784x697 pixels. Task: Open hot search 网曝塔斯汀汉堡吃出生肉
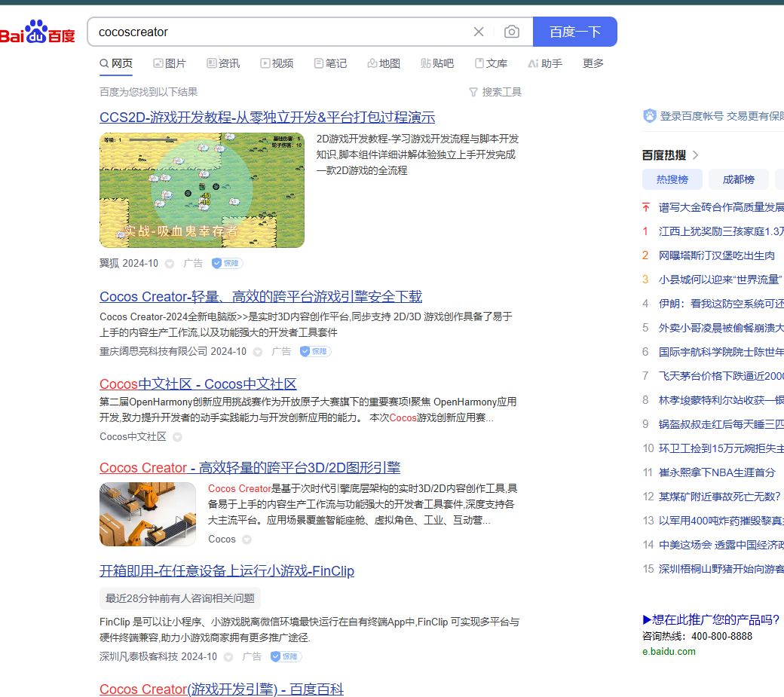pos(716,255)
